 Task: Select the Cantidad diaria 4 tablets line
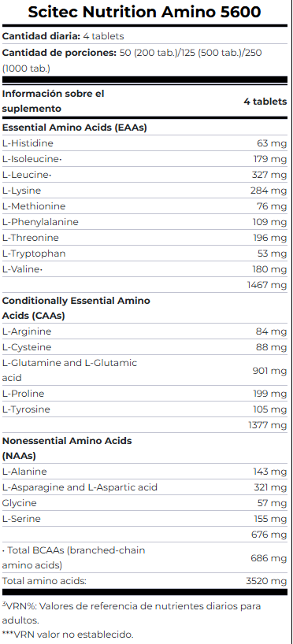click(63, 36)
